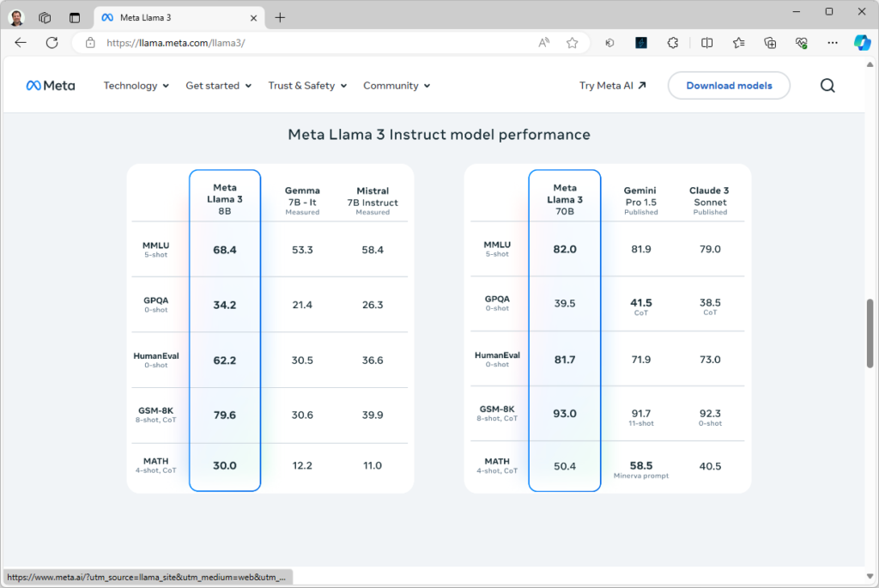Expand the Get started dropdown menu
The height and width of the screenshot is (588, 879).
tap(218, 86)
